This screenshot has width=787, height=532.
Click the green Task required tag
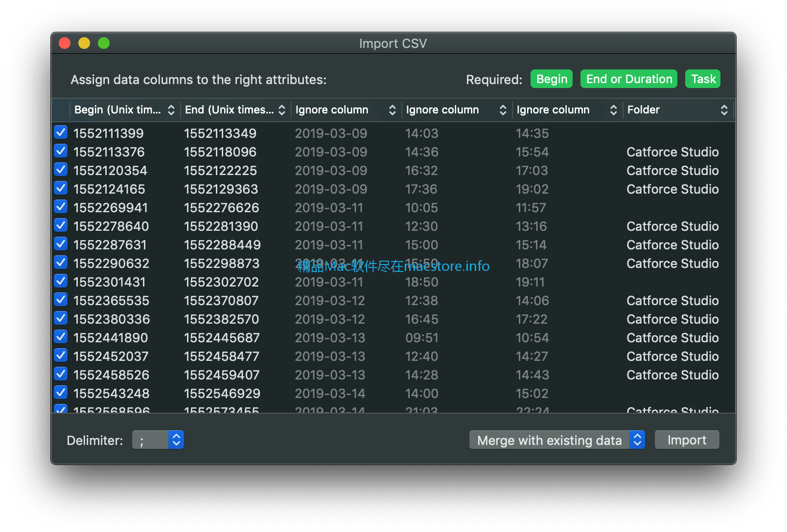[x=703, y=79]
